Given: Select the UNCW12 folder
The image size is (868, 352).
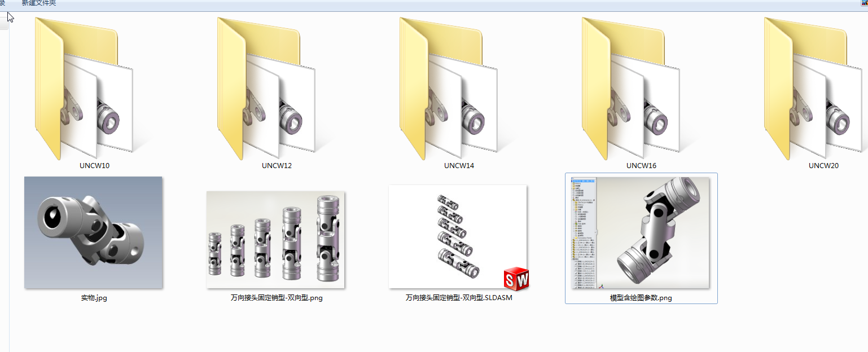Looking at the screenshot, I should tap(266, 89).
